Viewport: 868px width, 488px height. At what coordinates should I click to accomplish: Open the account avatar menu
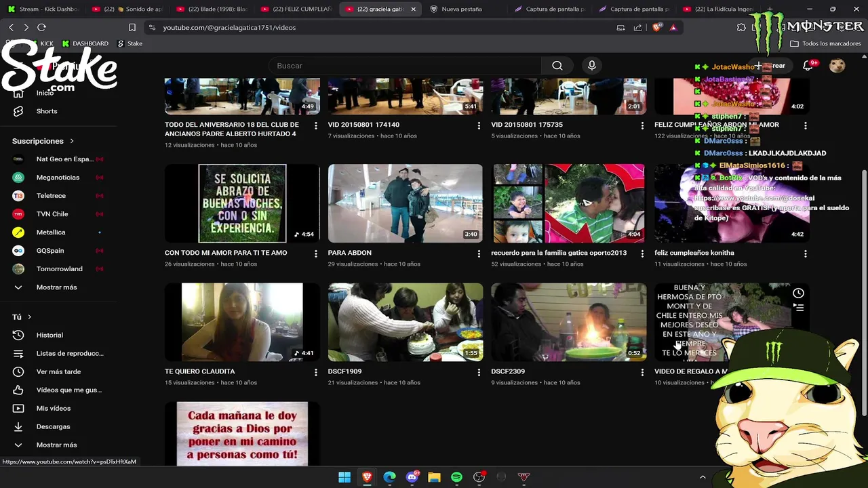coord(837,66)
